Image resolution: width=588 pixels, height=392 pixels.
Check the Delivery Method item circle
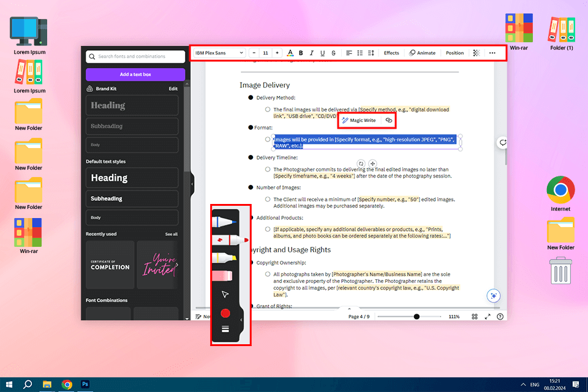tap(268, 110)
